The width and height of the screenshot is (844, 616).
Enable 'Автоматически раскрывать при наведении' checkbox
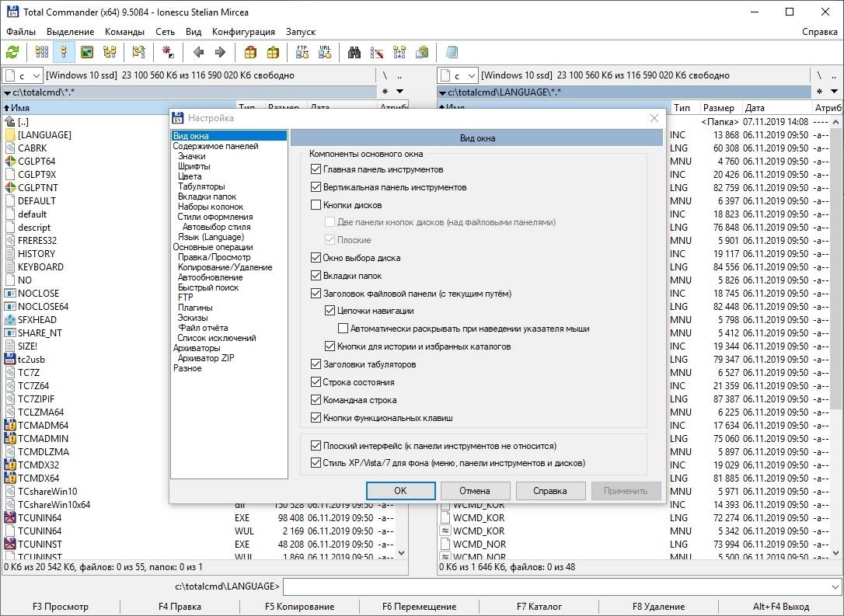343,328
